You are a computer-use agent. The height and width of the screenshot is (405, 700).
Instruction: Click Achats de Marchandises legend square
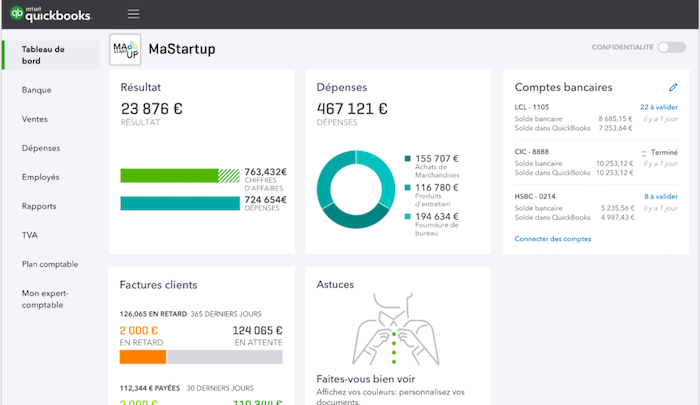(x=407, y=159)
